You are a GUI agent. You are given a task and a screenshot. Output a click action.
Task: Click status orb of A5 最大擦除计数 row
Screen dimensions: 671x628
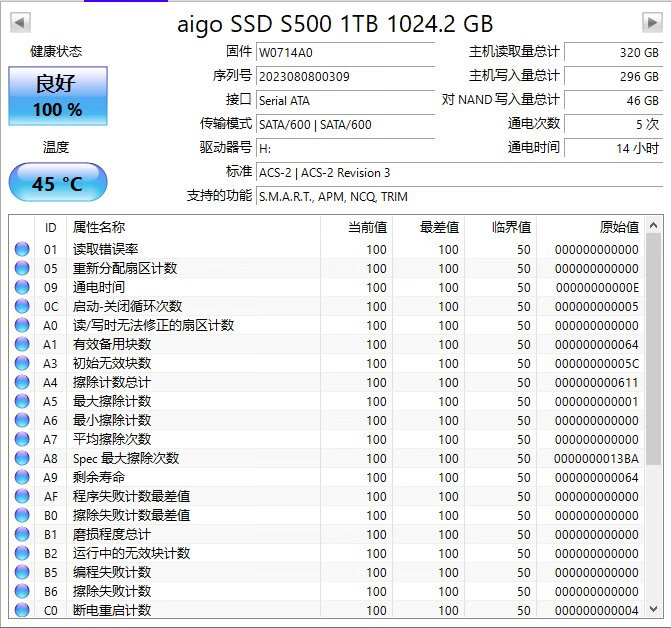22,401
